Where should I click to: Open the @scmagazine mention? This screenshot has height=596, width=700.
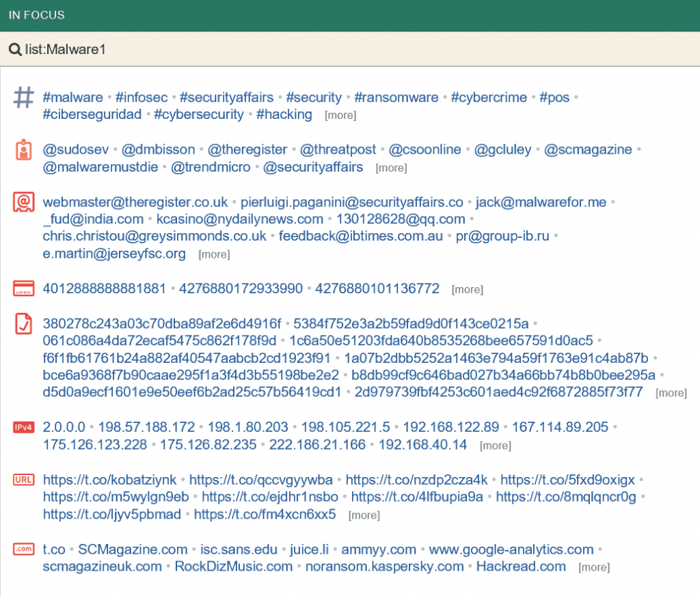[589, 149]
